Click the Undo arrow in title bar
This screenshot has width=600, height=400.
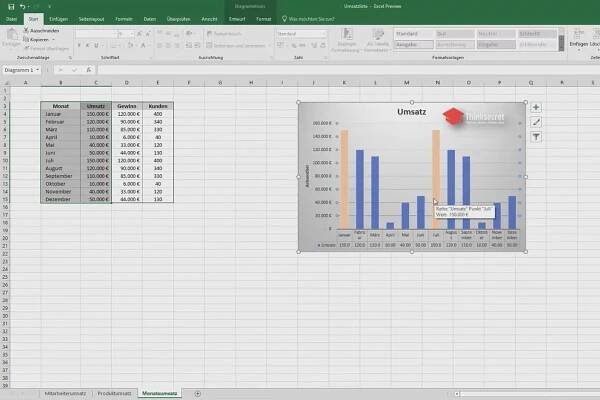(21, 6)
